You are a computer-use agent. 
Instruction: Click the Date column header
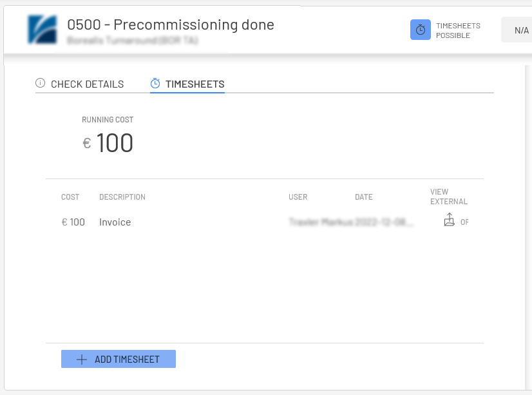(x=363, y=197)
